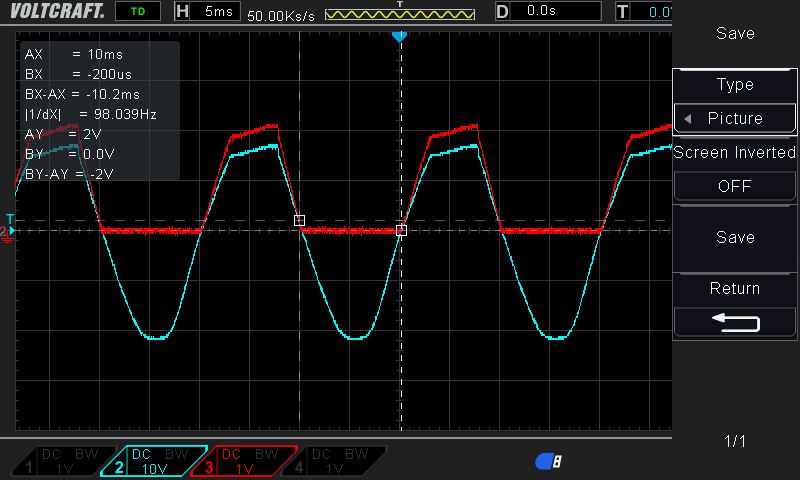
Task: Click the blue USB storage status icon
Action: point(548,460)
